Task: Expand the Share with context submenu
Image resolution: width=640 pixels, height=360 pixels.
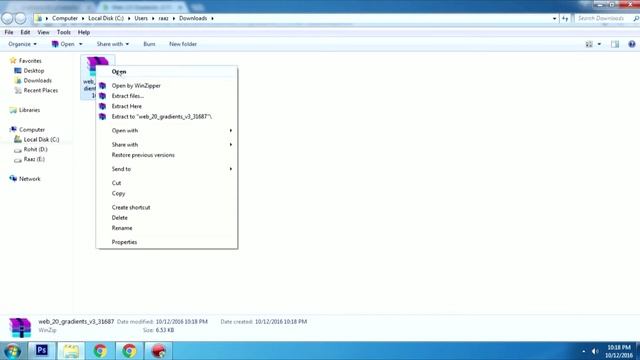Action: coord(167,144)
